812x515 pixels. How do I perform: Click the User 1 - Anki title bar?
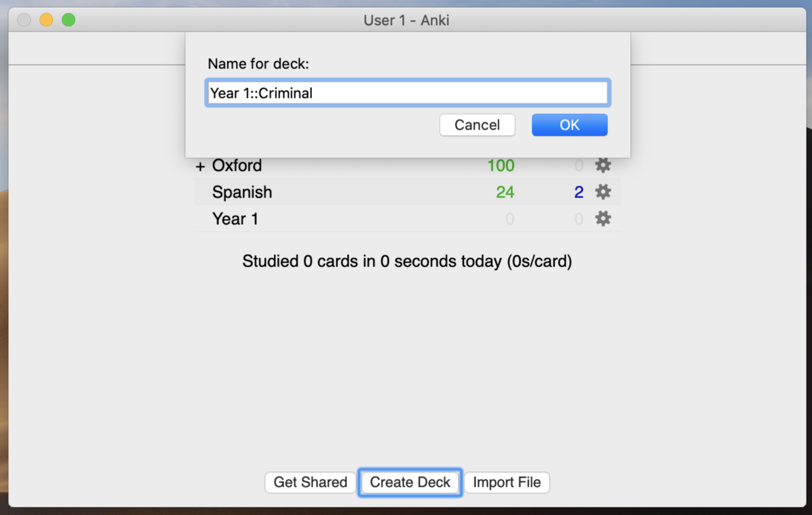coord(406,20)
